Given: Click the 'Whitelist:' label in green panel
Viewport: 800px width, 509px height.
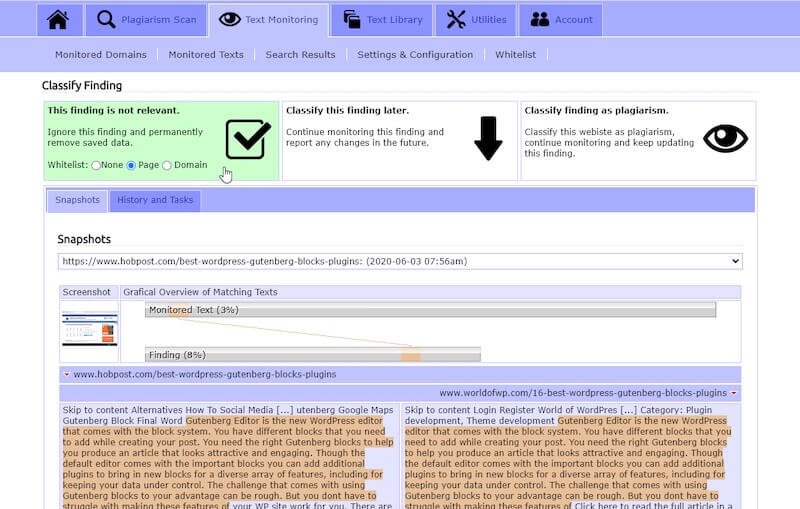Looking at the screenshot, I should click(x=68, y=165).
